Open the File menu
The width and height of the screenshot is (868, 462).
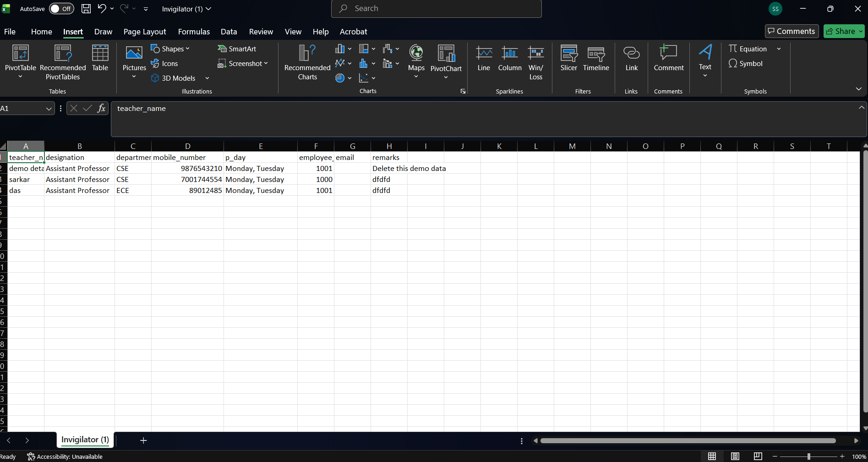[x=10, y=32]
